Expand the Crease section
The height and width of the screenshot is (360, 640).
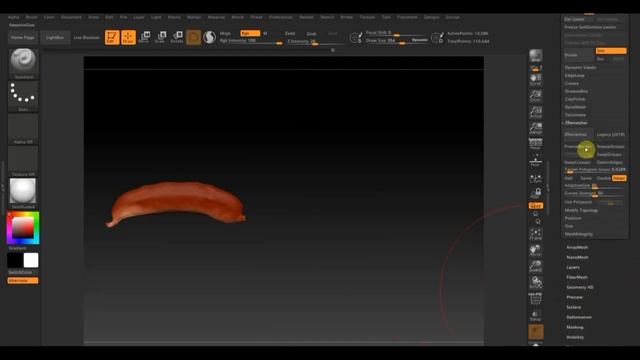point(572,83)
